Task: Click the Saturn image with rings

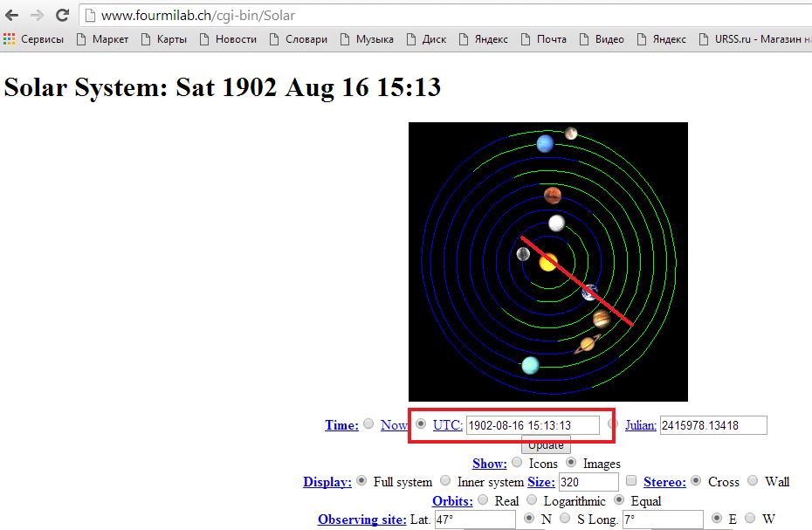Action: tap(587, 344)
